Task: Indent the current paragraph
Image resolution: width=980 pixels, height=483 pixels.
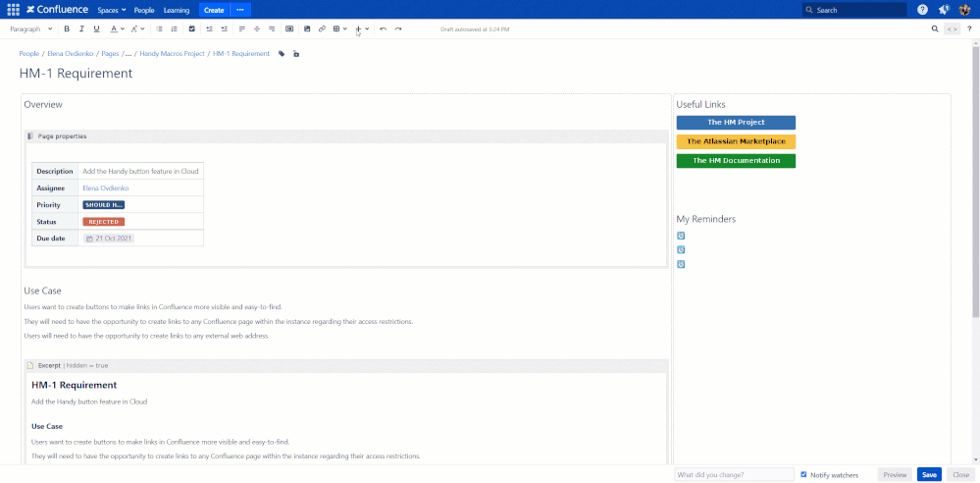Action: click(x=225, y=28)
